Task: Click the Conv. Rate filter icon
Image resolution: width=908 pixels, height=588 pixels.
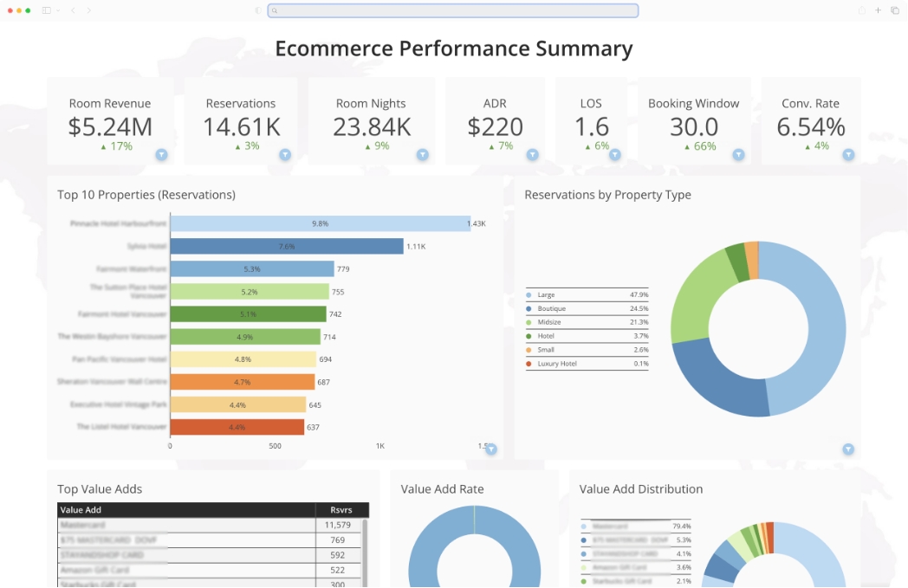Action: tap(848, 154)
